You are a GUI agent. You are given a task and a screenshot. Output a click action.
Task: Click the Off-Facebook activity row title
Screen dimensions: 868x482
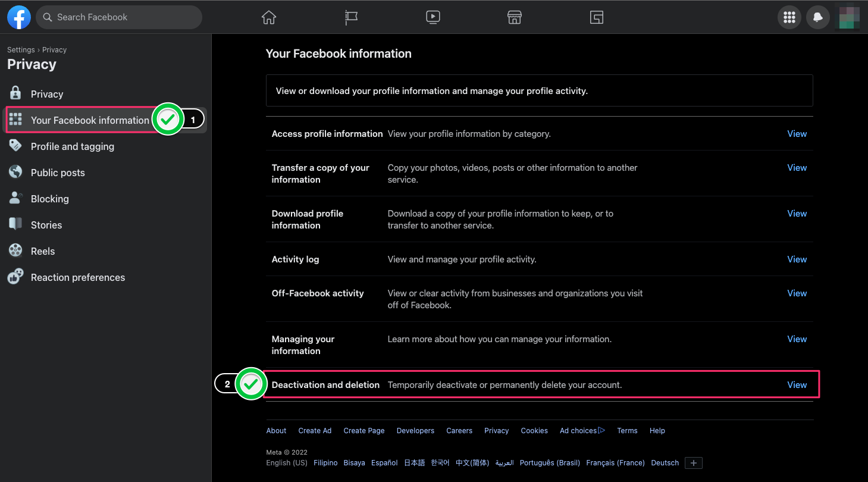(318, 293)
